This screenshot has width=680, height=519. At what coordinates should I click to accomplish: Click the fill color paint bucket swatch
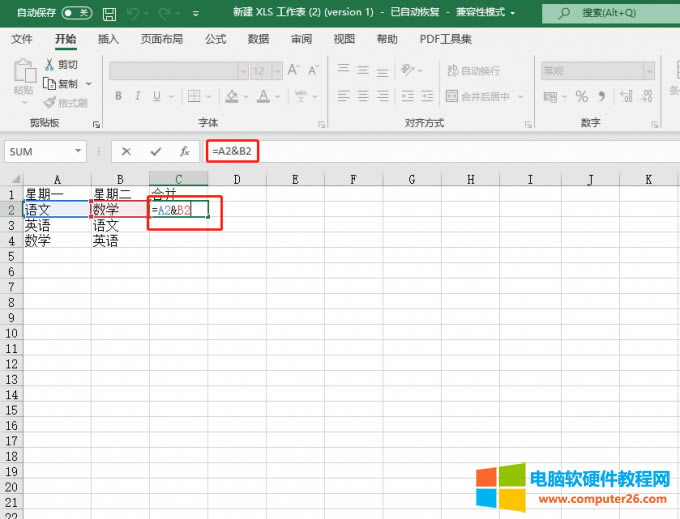pos(231,97)
